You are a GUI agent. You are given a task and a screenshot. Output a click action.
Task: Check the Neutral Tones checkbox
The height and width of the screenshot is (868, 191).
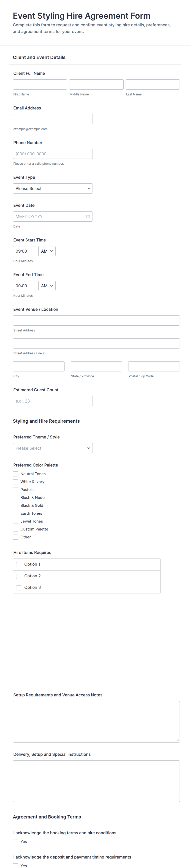(15, 474)
